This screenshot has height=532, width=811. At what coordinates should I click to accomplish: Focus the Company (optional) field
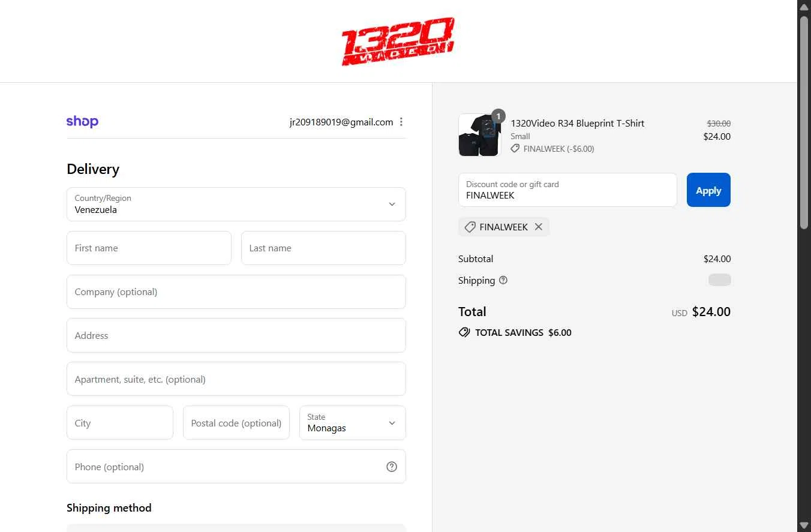pyautogui.click(x=236, y=292)
